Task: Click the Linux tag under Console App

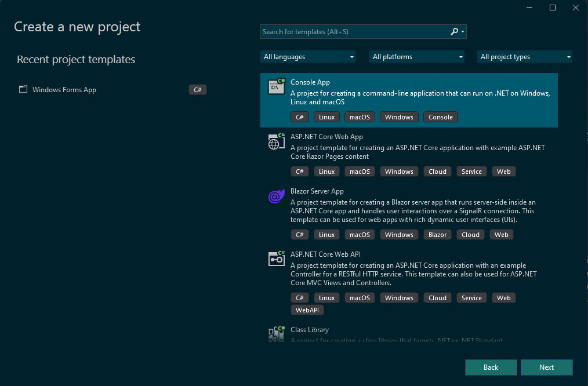Action: (326, 117)
